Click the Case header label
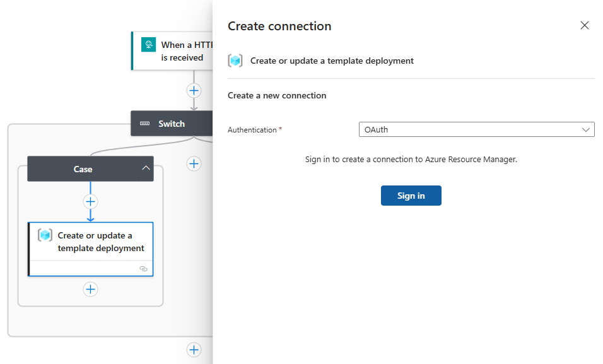This screenshot has height=364, width=603. [83, 169]
